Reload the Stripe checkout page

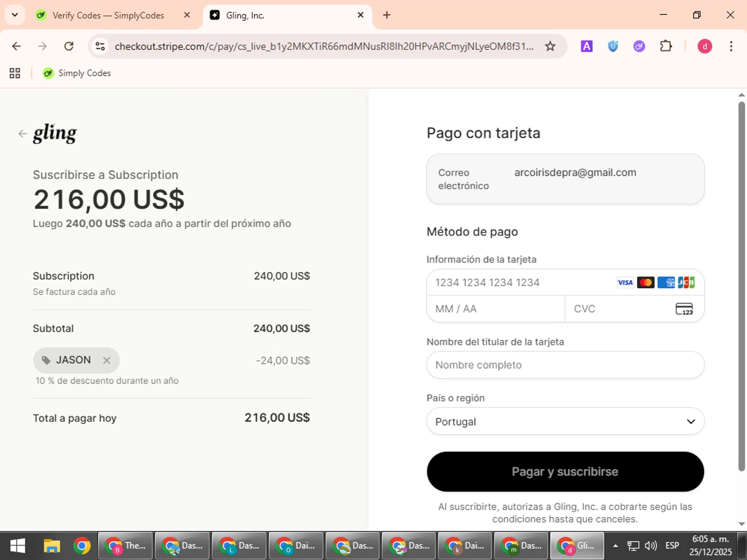[69, 46]
